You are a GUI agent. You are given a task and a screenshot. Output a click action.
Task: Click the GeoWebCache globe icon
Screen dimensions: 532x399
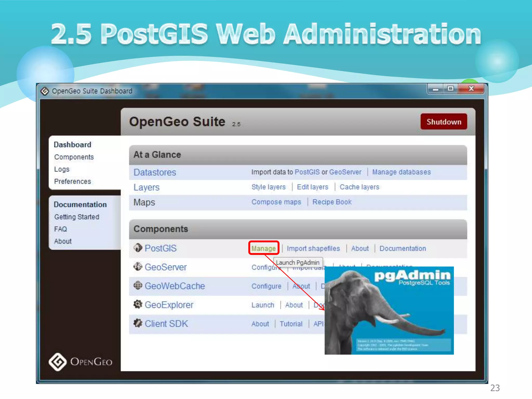(x=138, y=285)
